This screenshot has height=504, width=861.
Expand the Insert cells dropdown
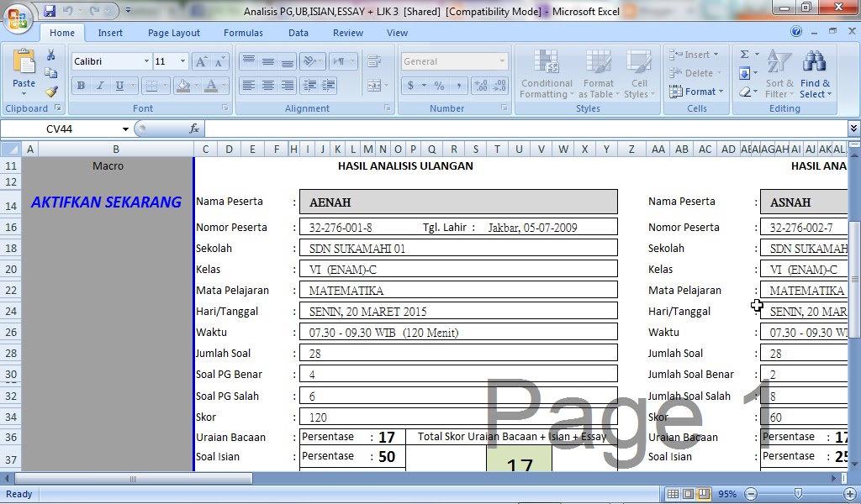pyautogui.click(x=716, y=55)
